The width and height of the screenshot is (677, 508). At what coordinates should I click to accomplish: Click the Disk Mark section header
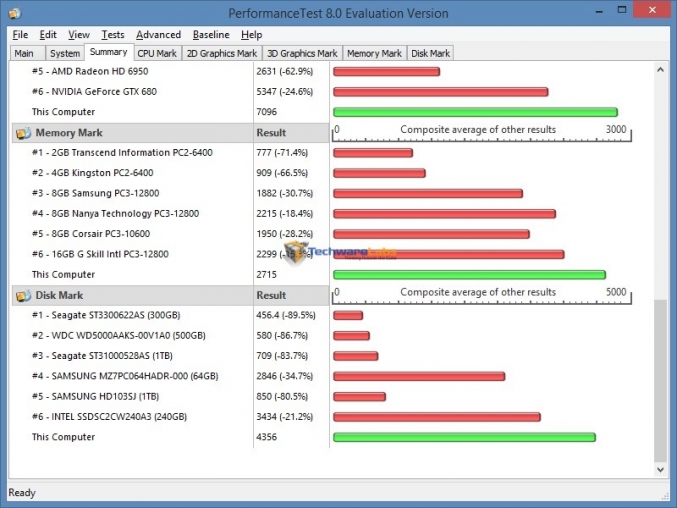(x=133, y=296)
